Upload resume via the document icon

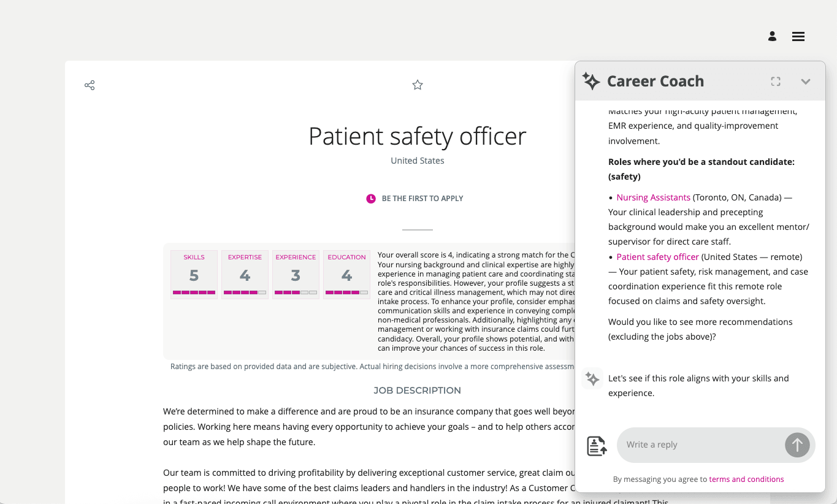[597, 446]
